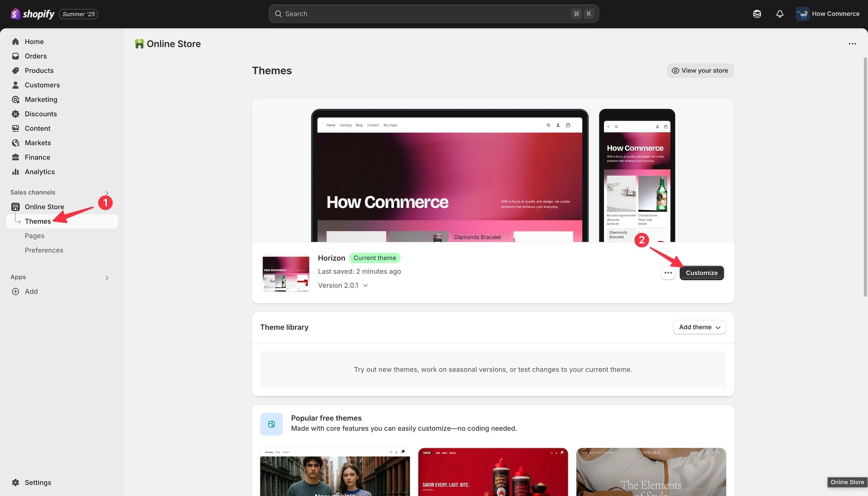Image resolution: width=868 pixels, height=496 pixels.
Task: Open Pages under Online Store
Action: [x=34, y=236]
